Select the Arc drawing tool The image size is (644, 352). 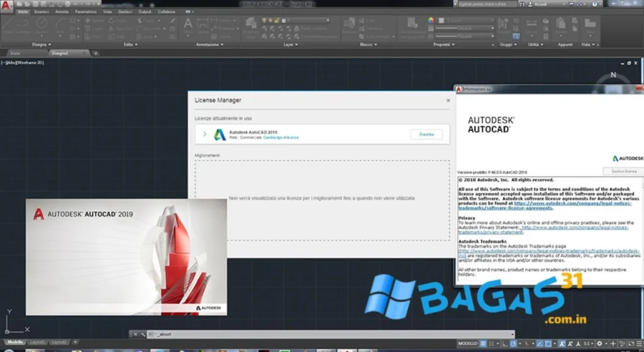click(60, 24)
